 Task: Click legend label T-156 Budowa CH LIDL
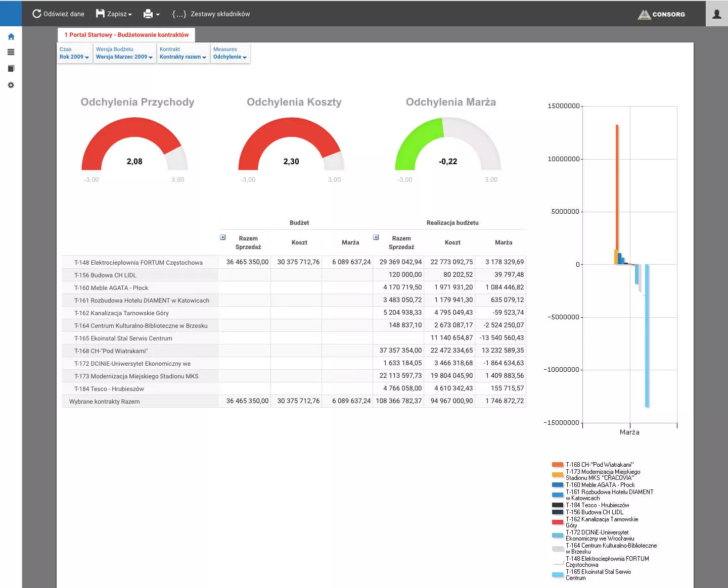coord(595,512)
